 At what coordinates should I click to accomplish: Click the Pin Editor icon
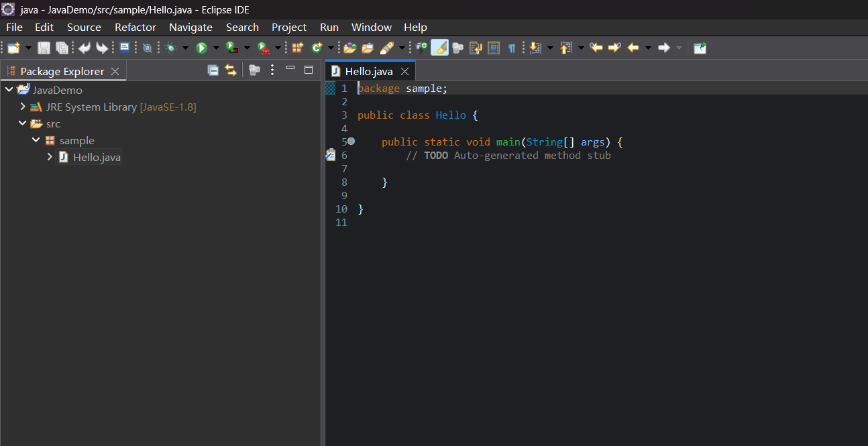(x=700, y=48)
